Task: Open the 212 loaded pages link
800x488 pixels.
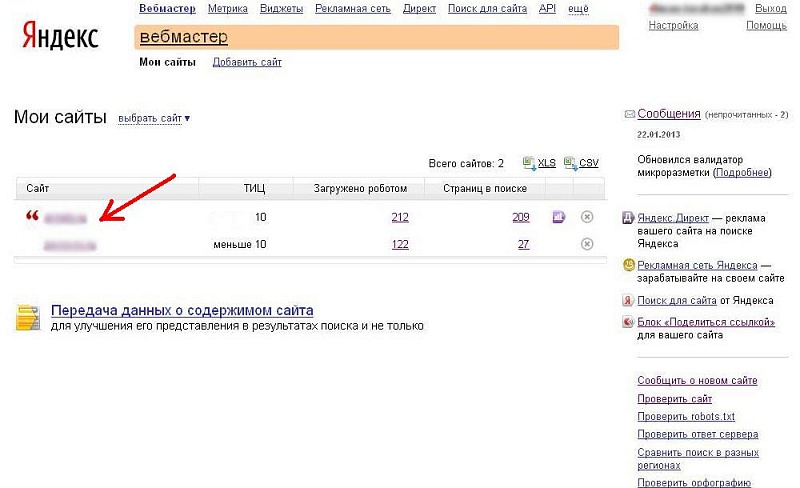Action: [x=400, y=217]
